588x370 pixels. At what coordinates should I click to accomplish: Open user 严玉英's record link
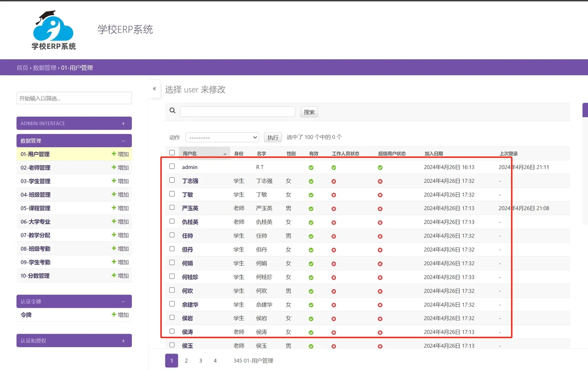click(x=190, y=208)
